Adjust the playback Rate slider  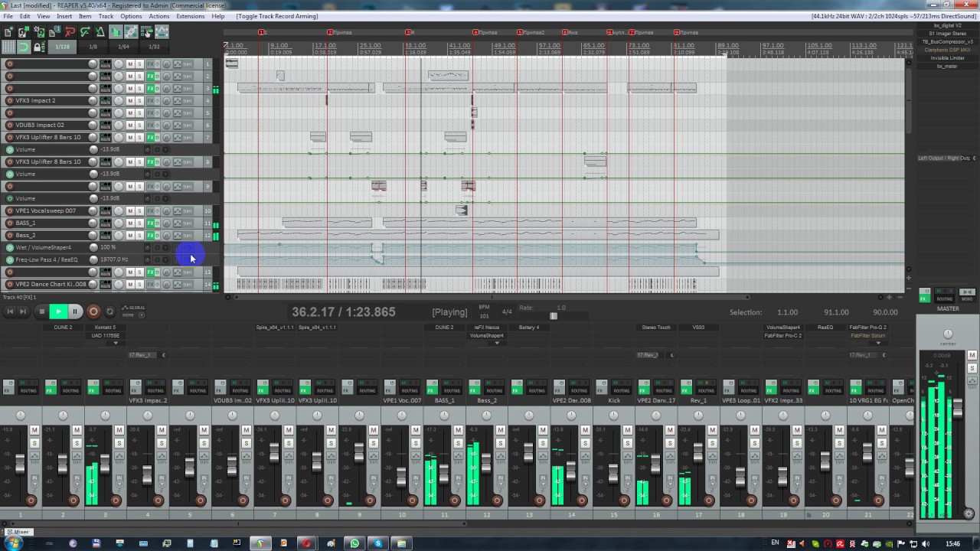point(554,316)
